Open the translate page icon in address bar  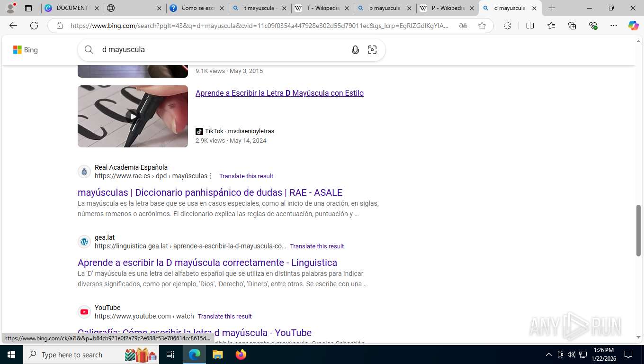(463, 26)
